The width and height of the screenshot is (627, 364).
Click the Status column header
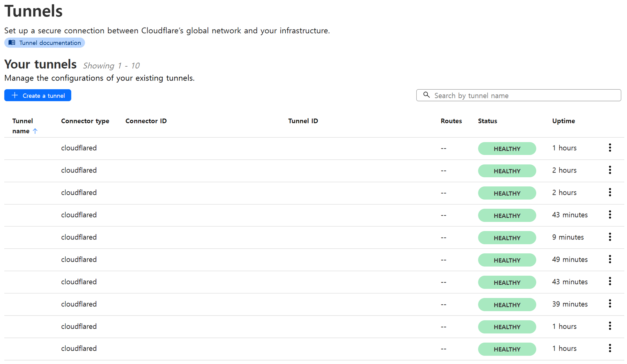(487, 121)
